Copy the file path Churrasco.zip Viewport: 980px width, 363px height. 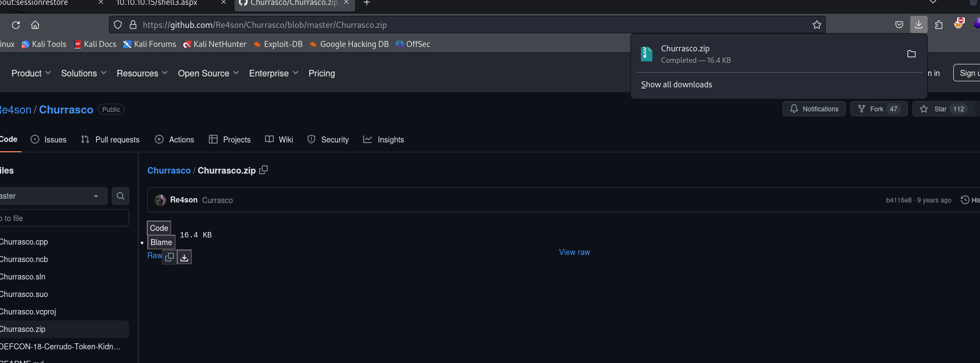263,170
